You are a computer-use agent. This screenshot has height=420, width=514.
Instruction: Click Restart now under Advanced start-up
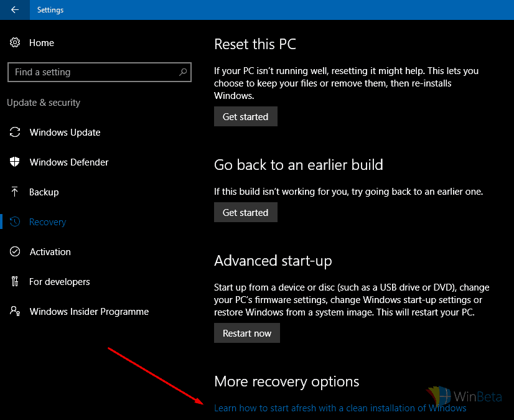tap(247, 333)
